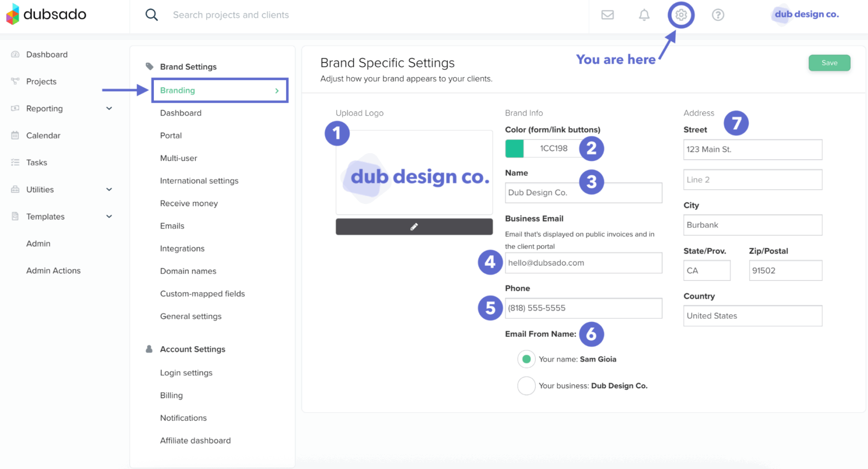Viewport: 868px width, 469px height.
Task: Click the Tasks list icon in sidebar
Action: coord(15,162)
